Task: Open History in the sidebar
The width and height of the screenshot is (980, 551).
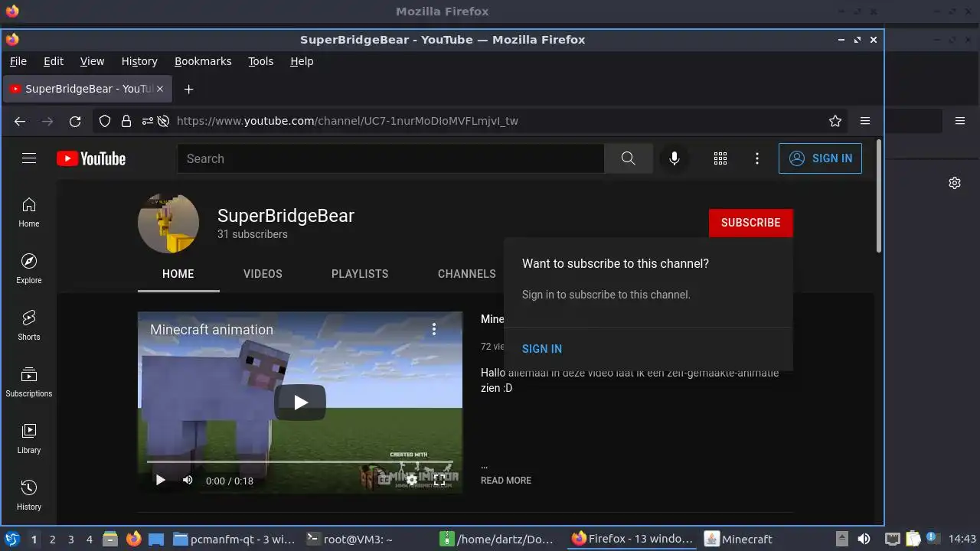Action: point(29,495)
